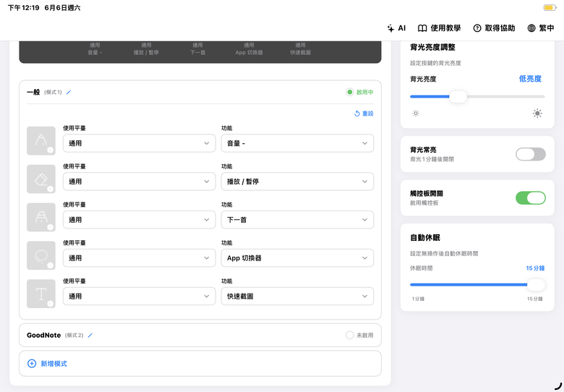Open the 使用教學 tutorial book icon
This screenshot has height=392, width=564.
(422, 28)
